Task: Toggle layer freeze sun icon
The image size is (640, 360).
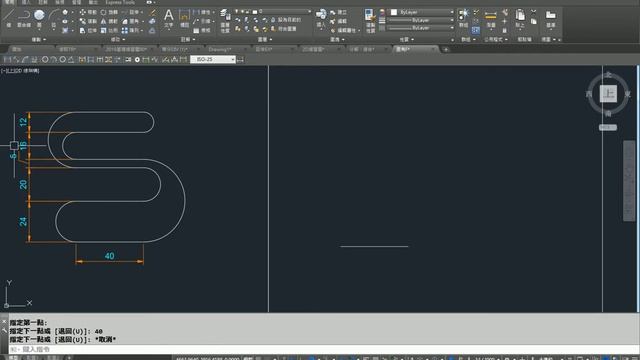Action: (242, 11)
